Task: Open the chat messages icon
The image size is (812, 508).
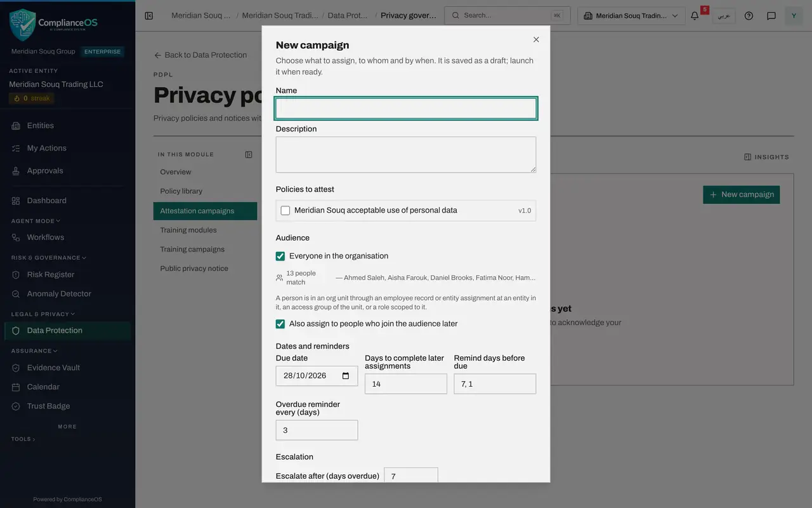Action: [771, 16]
